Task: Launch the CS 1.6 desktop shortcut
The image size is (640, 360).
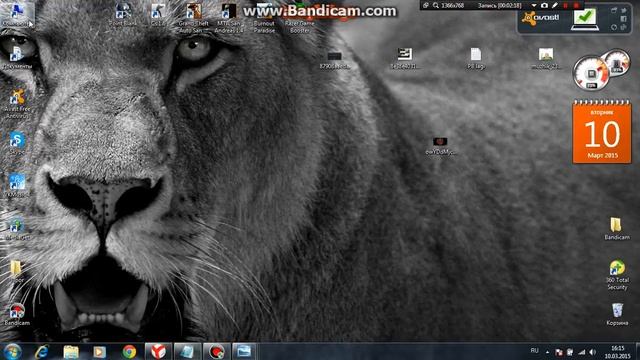Action: pyautogui.click(x=158, y=15)
